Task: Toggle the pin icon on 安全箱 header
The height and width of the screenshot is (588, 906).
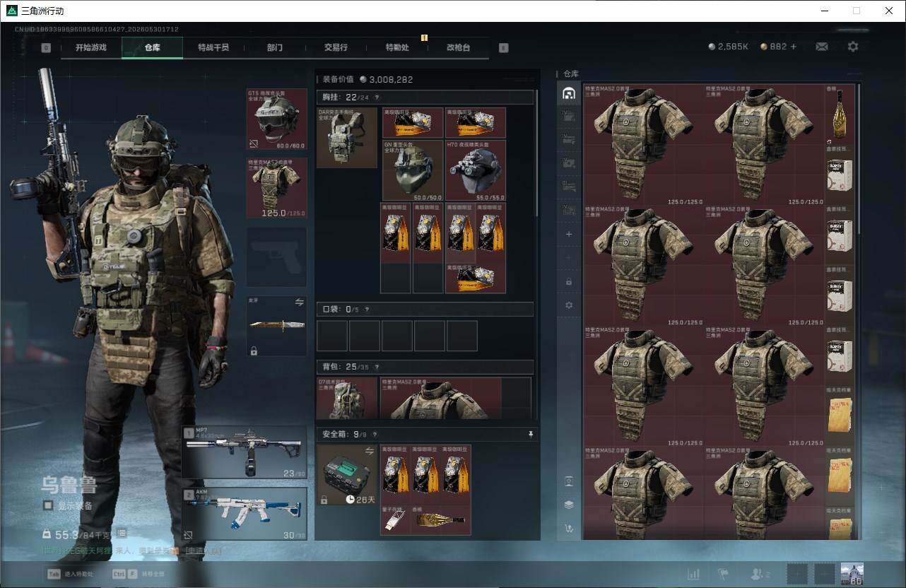Action: coord(531,435)
